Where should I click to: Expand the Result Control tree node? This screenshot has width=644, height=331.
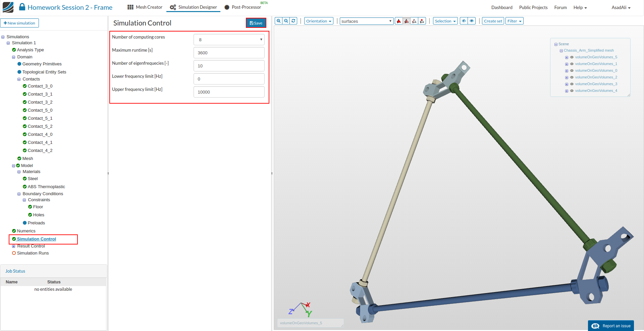(x=14, y=246)
